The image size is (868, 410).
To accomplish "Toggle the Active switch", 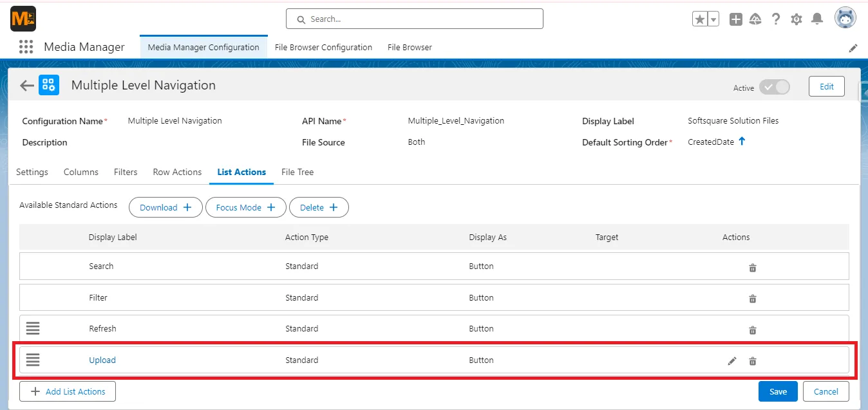I will tap(775, 86).
